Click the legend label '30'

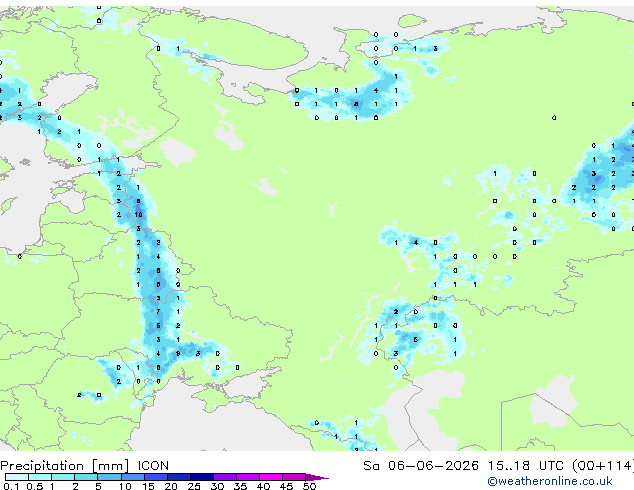[x=217, y=486]
